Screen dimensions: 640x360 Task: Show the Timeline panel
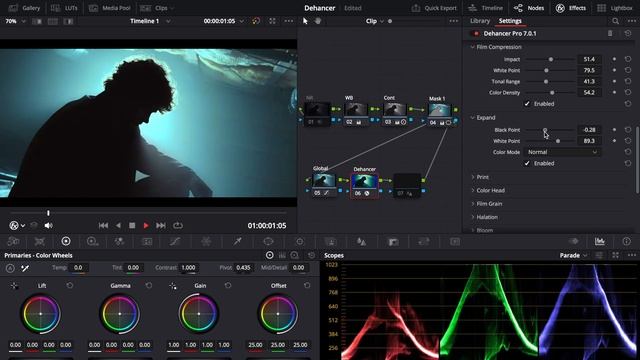485,8
